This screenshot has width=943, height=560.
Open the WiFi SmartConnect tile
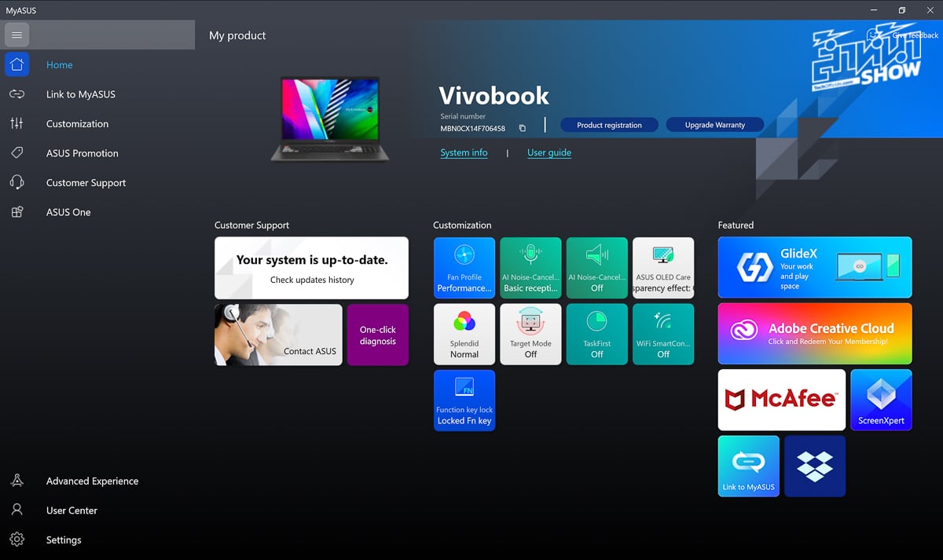pos(663,335)
